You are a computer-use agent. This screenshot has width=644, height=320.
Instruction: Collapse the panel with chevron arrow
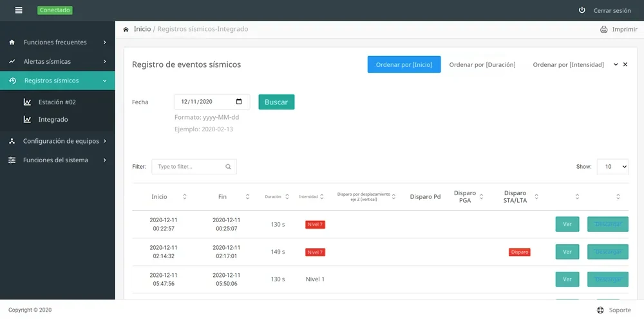(x=616, y=64)
